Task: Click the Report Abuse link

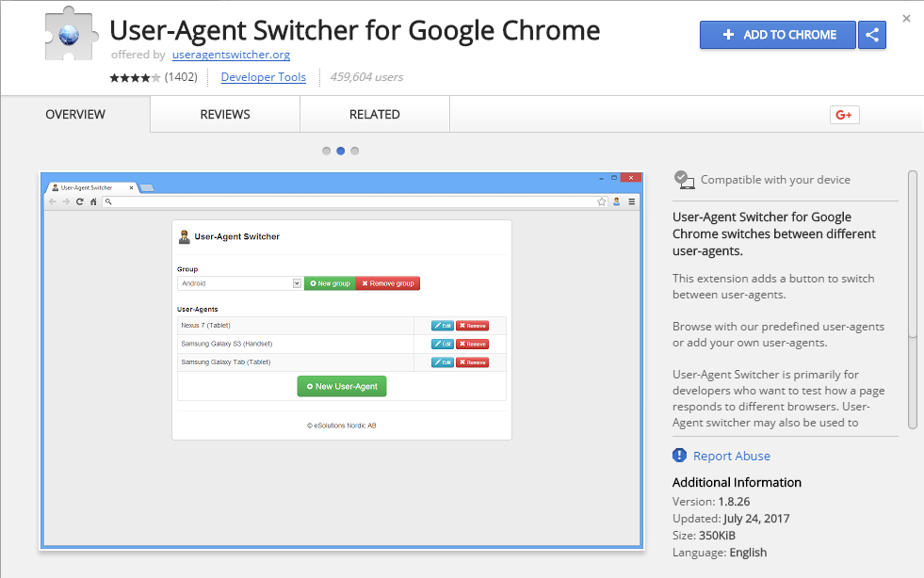Action: click(731, 456)
